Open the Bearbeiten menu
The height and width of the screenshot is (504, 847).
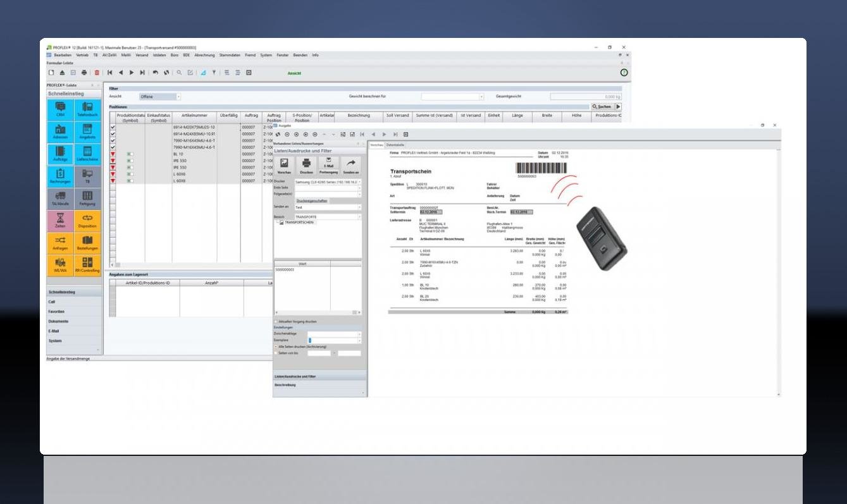pyautogui.click(x=62, y=55)
